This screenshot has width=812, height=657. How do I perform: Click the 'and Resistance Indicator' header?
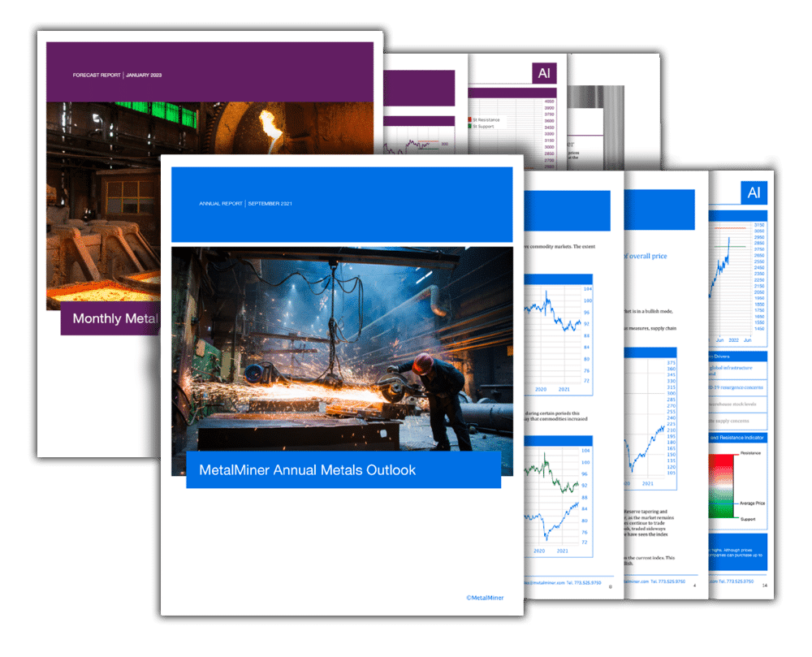pos(737,438)
